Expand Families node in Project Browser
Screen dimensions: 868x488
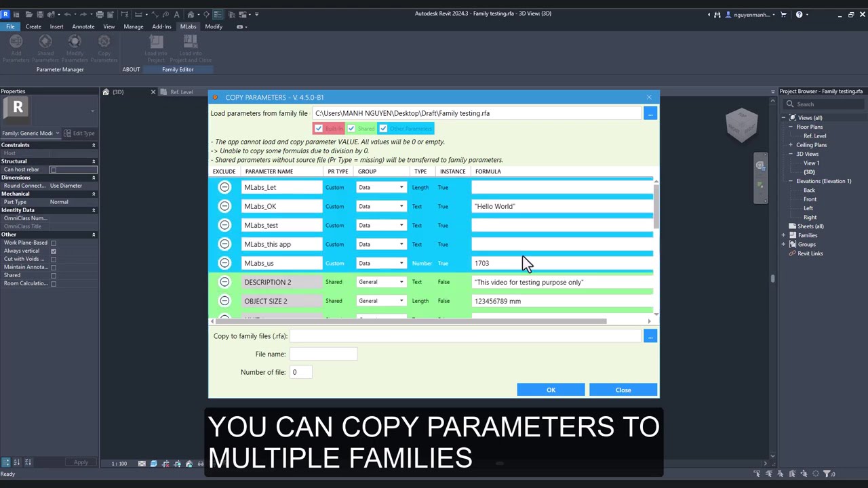[783, 235]
